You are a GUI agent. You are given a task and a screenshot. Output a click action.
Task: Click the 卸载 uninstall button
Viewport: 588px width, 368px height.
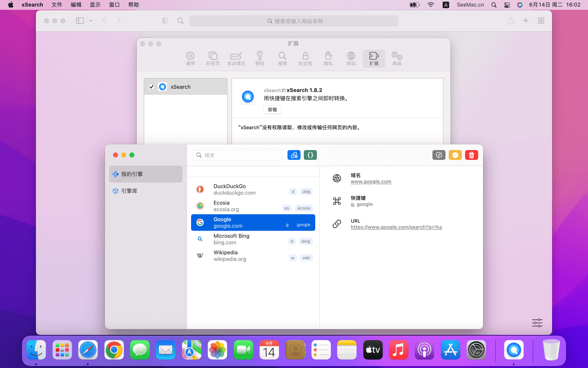coord(272,110)
